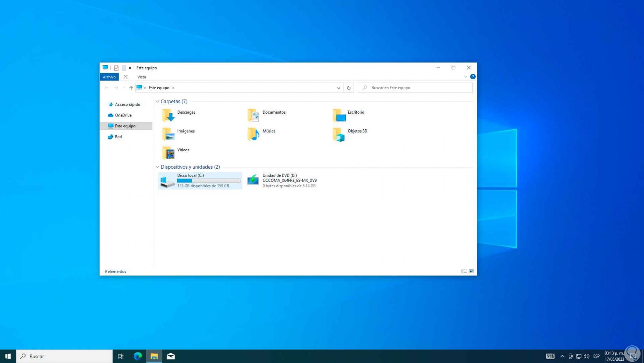The image size is (644, 363).
Task: Click the Disco local (C:) usage bar
Action: 208,181
